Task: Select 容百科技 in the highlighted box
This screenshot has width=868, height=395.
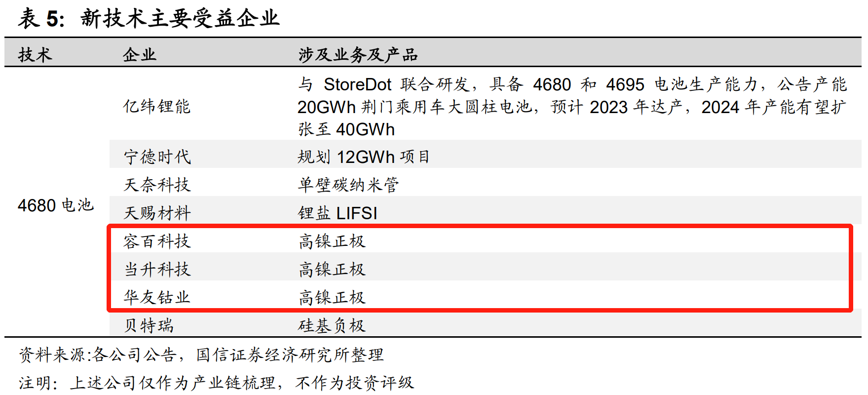Action: click(x=157, y=241)
